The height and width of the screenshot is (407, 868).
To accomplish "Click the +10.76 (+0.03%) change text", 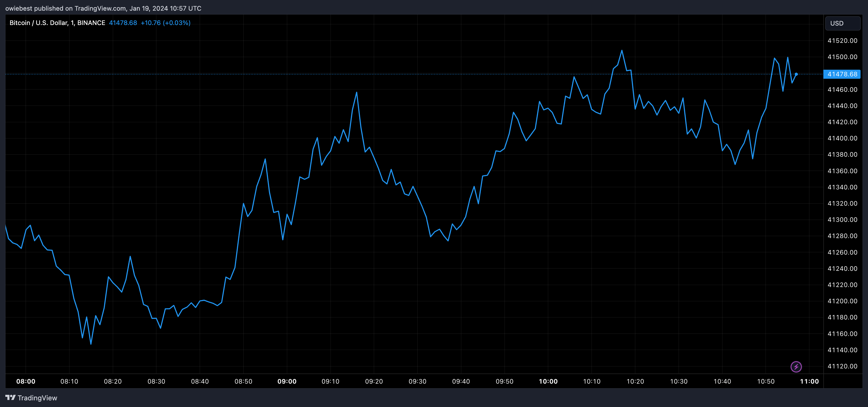I will [x=166, y=23].
